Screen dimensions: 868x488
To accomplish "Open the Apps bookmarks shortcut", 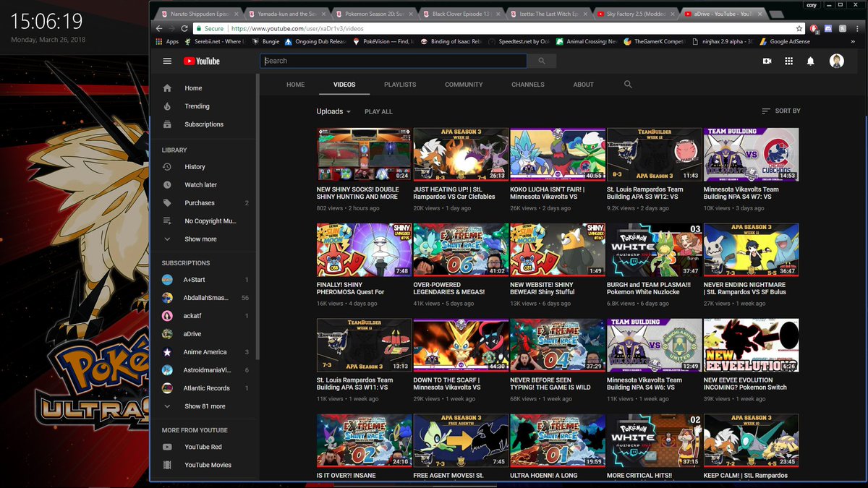I will (167, 42).
